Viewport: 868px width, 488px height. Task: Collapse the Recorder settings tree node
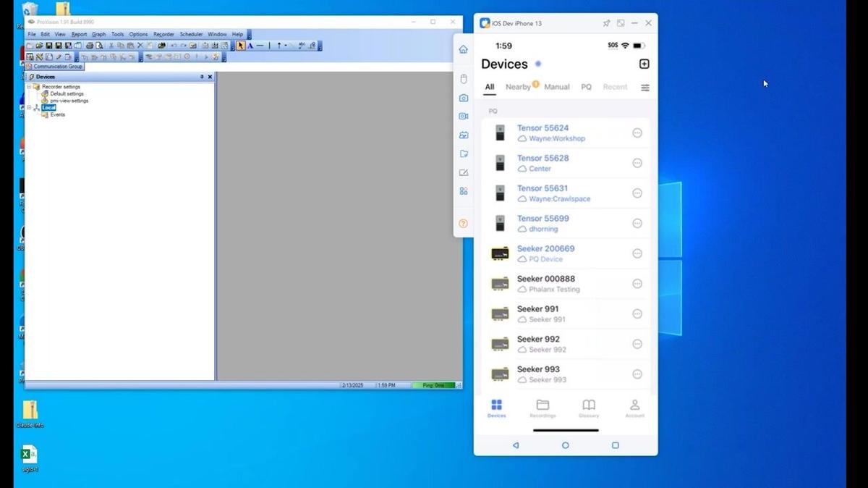(x=29, y=87)
